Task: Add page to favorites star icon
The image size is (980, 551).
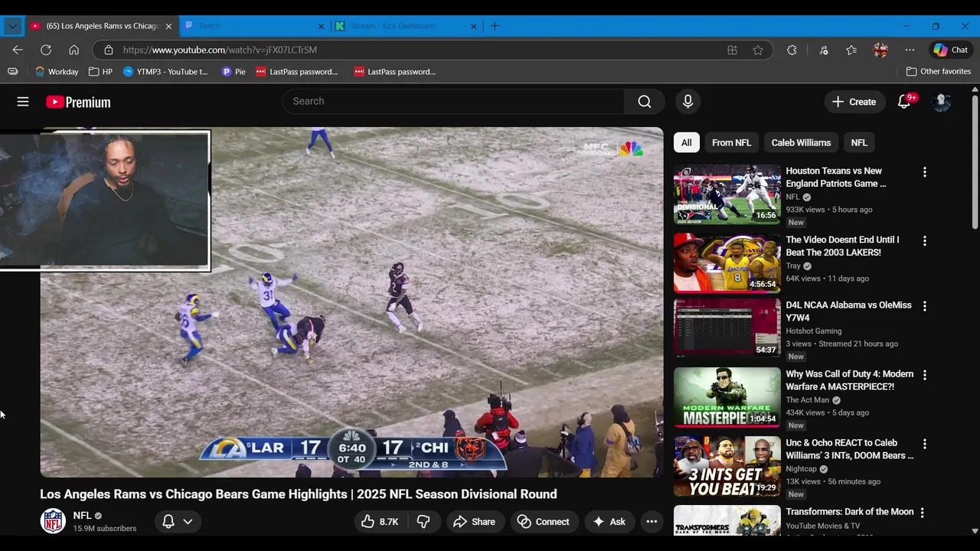Action: 758,50
